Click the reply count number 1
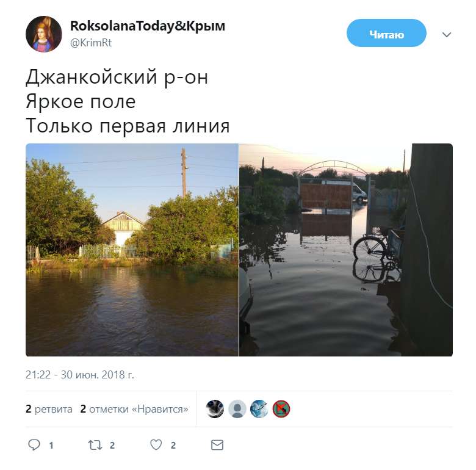 (51, 446)
